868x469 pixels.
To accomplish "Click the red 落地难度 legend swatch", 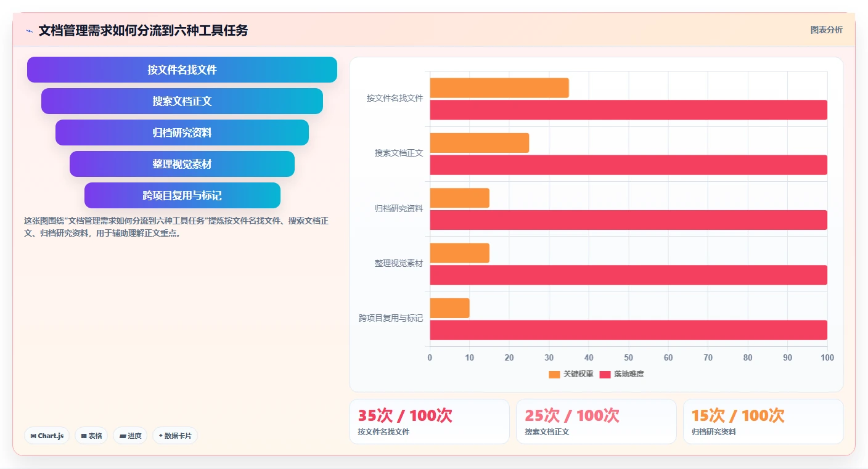I will 605,374.
